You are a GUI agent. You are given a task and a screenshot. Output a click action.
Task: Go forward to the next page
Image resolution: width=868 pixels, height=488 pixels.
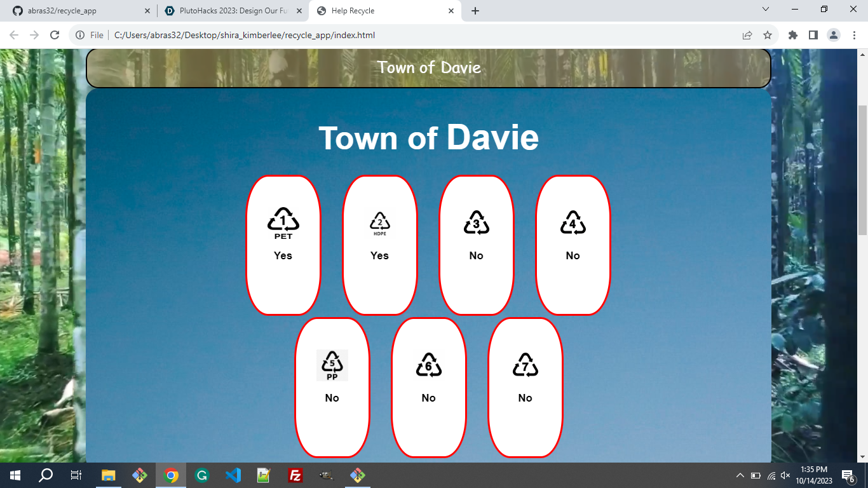point(34,35)
